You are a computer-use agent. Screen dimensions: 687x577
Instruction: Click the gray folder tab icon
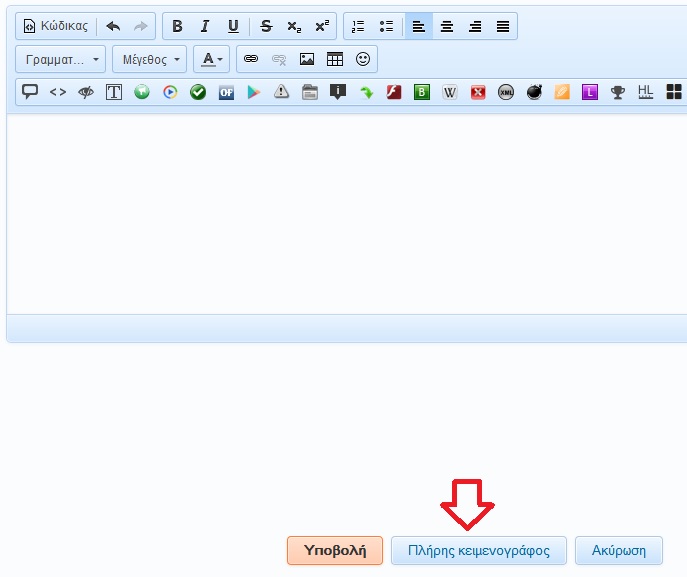[310, 92]
